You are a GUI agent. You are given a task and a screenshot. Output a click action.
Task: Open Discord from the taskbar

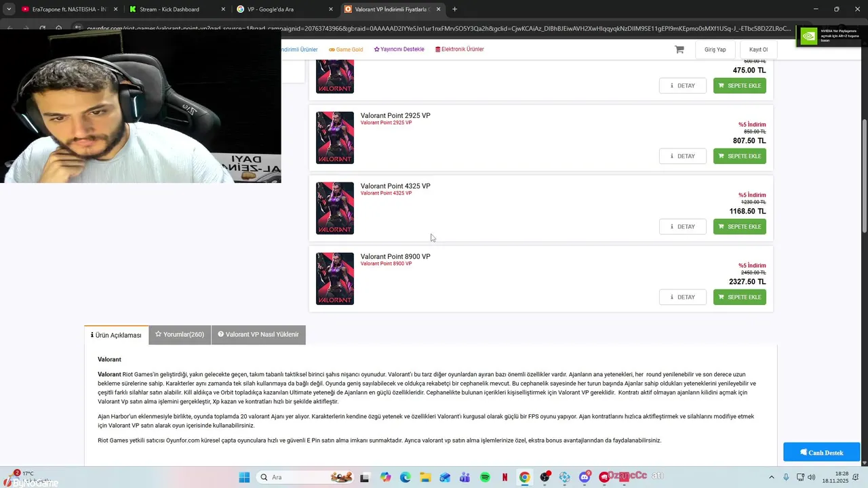click(x=585, y=477)
